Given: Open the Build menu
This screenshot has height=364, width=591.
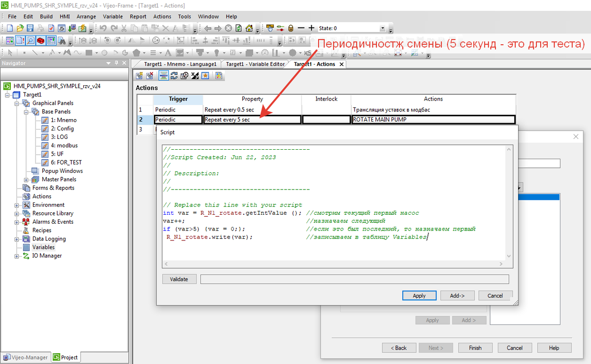Looking at the screenshot, I should [46, 16].
